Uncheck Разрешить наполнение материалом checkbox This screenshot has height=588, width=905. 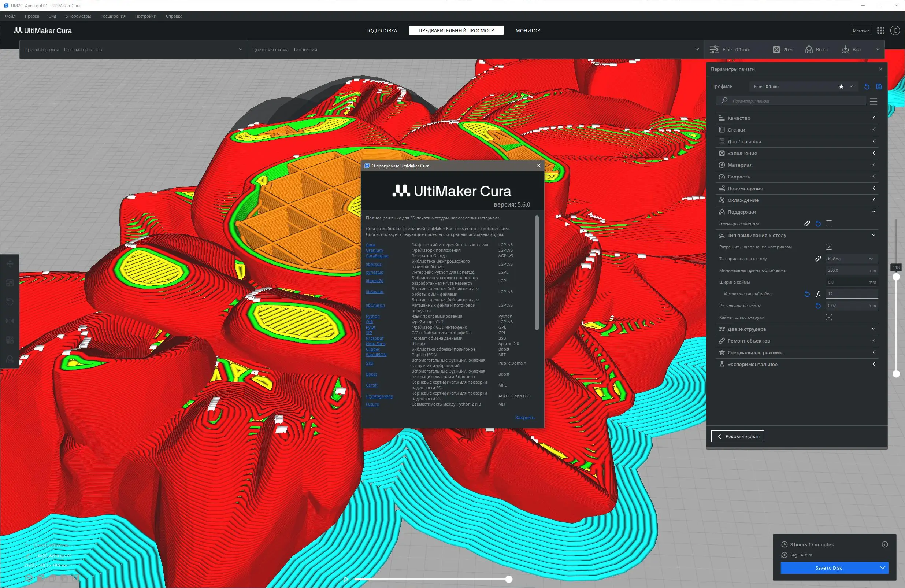pyautogui.click(x=828, y=247)
